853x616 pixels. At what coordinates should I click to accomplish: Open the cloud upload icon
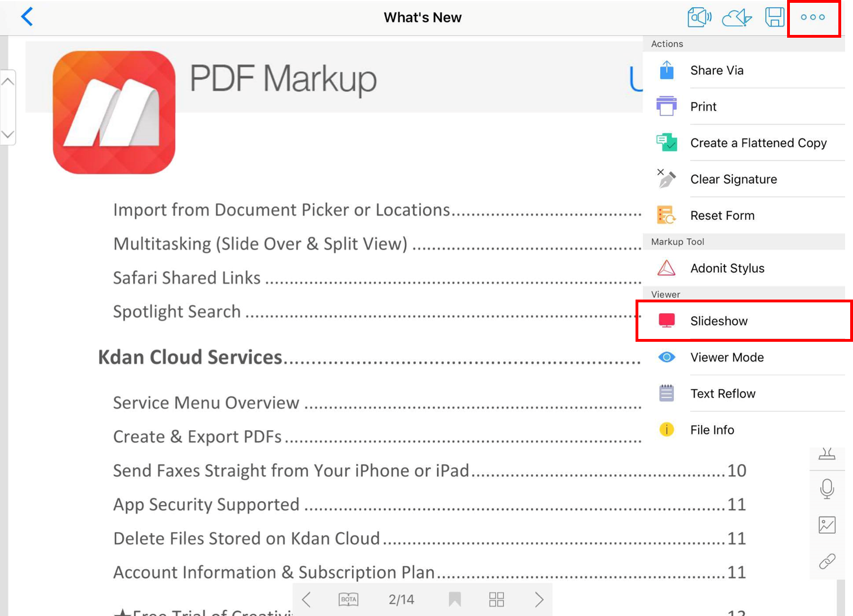[737, 17]
